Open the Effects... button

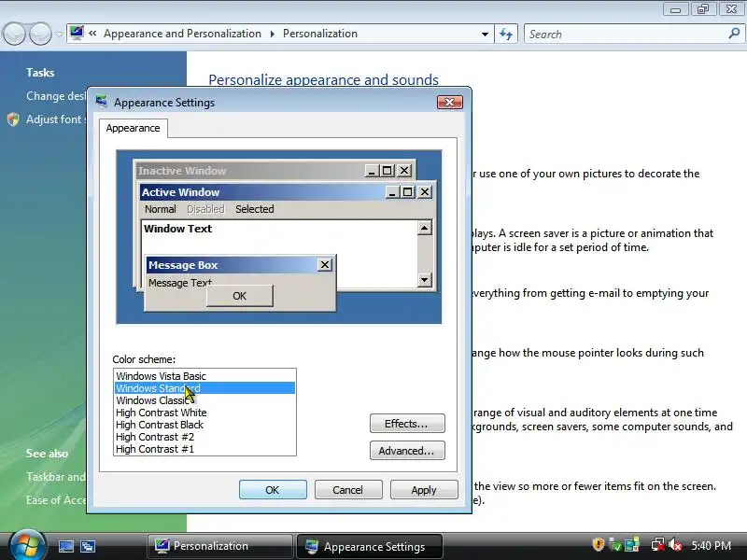(x=407, y=424)
